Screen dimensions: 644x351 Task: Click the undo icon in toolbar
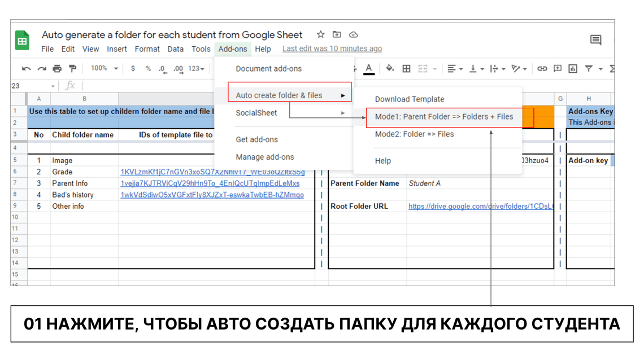click(x=26, y=69)
